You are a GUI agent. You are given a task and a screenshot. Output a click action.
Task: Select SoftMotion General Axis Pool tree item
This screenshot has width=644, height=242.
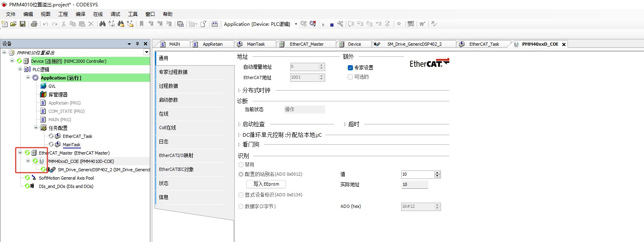click(66, 178)
